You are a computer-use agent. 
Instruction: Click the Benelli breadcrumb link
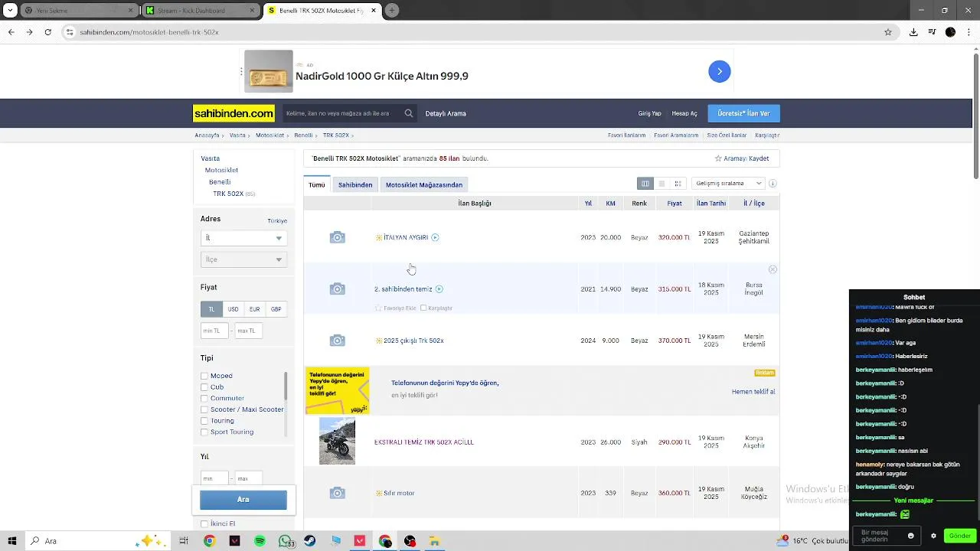point(303,135)
